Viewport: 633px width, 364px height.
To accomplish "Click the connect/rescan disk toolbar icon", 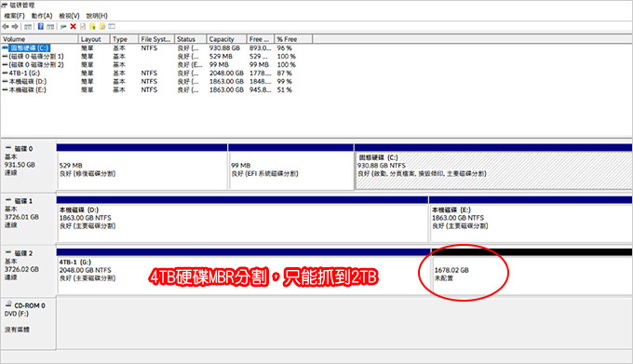I will [63, 27].
